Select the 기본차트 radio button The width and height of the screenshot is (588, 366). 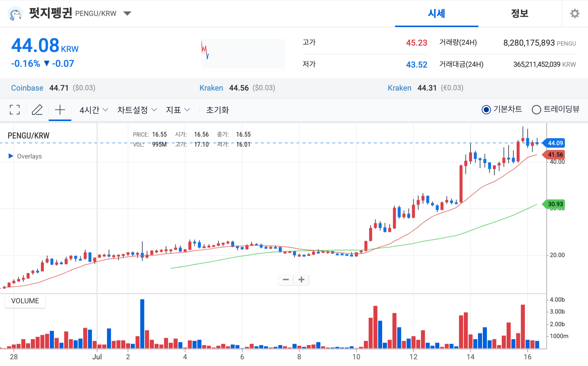tap(486, 110)
